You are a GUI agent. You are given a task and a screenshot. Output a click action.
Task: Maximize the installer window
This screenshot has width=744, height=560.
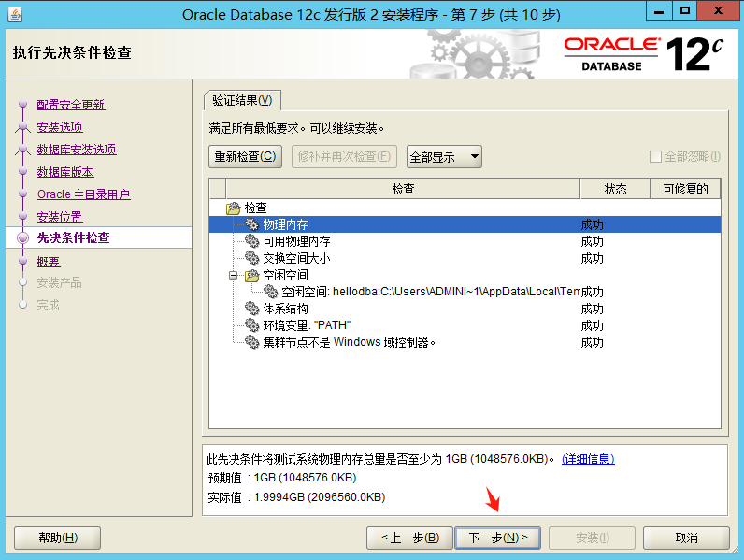pos(685,10)
